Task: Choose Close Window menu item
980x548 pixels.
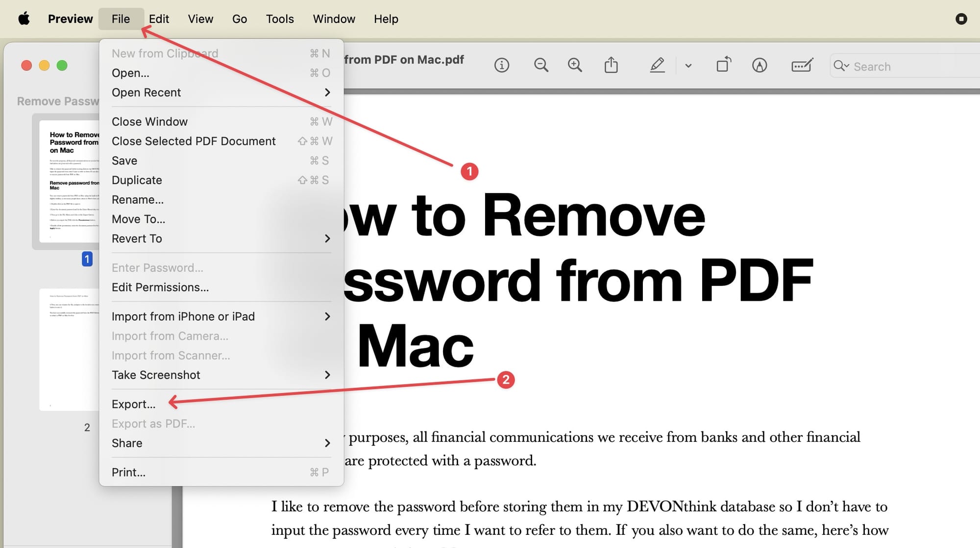Action: 221,121
